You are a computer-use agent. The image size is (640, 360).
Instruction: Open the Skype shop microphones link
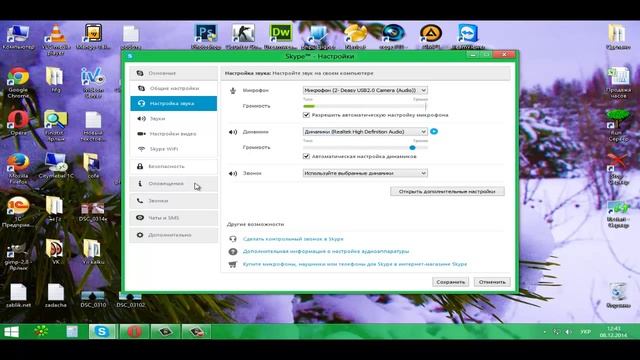pyautogui.click(x=355, y=264)
